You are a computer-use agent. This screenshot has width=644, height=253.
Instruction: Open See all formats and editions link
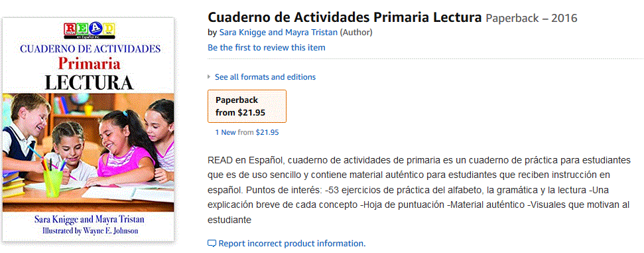(x=265, y=77)
